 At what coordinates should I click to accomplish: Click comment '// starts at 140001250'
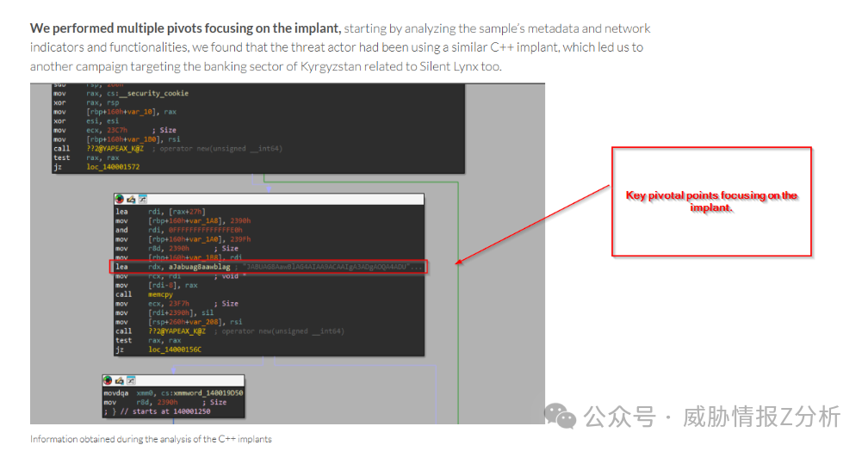click(165, 411)
